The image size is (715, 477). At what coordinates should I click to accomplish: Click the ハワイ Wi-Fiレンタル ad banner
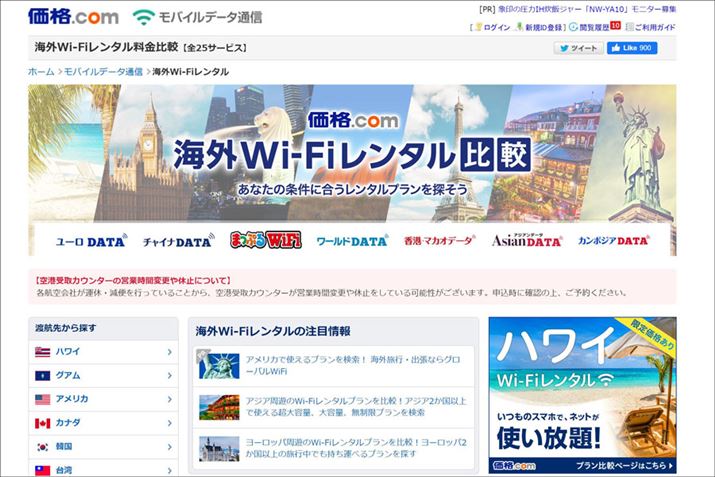click(582, 395)
